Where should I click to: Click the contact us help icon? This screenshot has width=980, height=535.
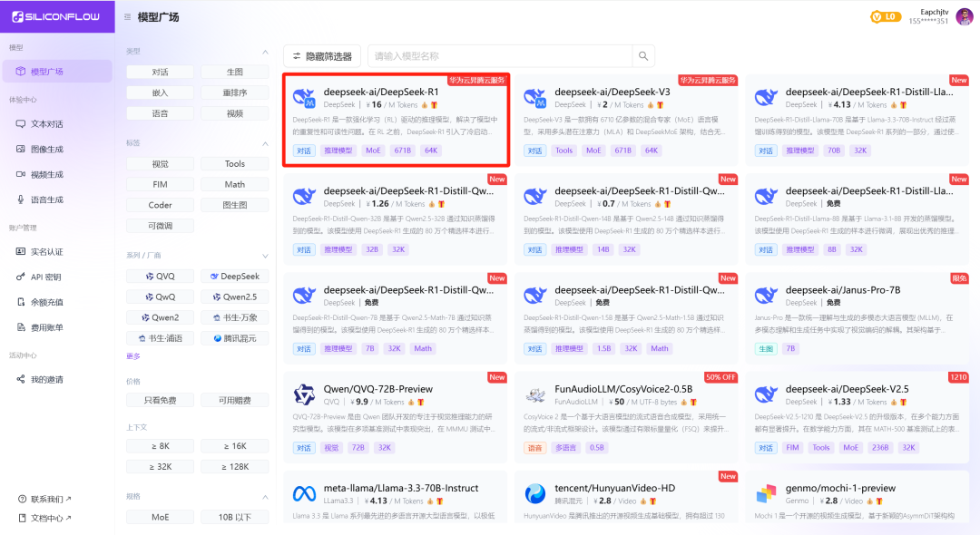coord(22,499)
